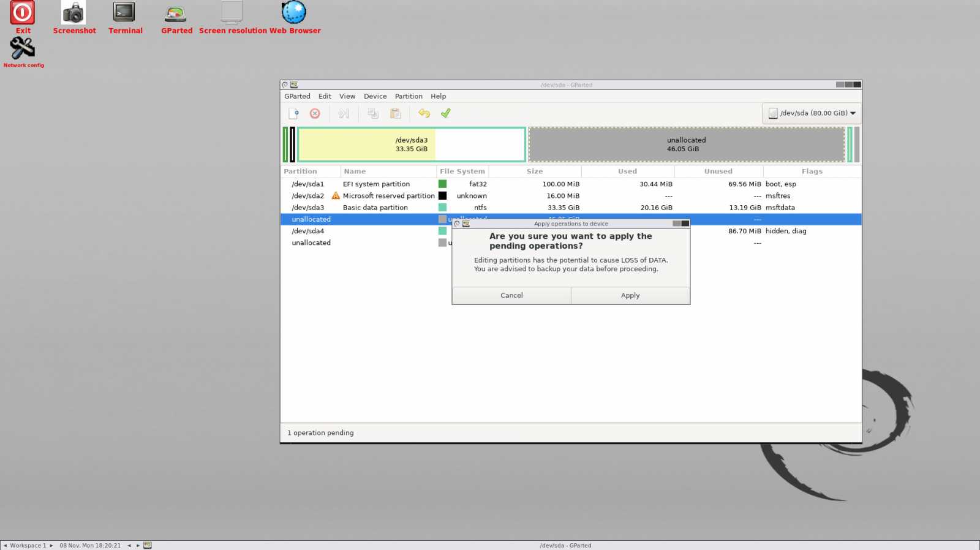Confirm with the Apply button
Image resolution: width=980 pixels, height=550 pixels.
(630, 295)
